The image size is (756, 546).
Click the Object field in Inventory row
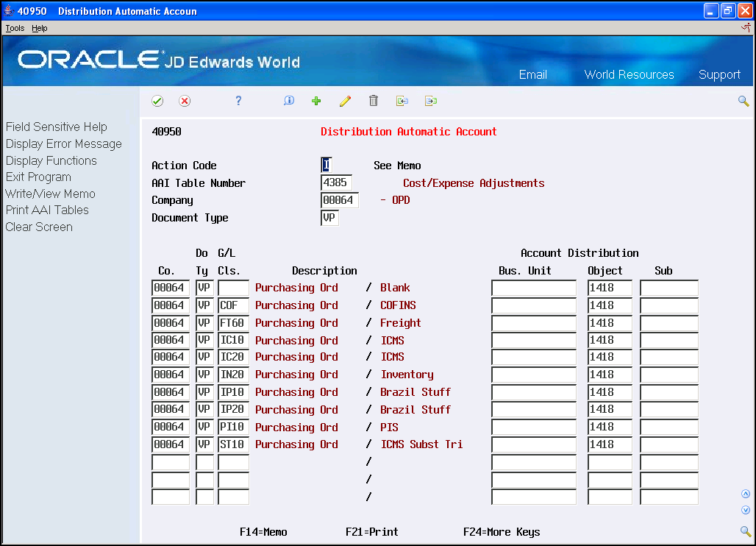(x=610, y=375)
